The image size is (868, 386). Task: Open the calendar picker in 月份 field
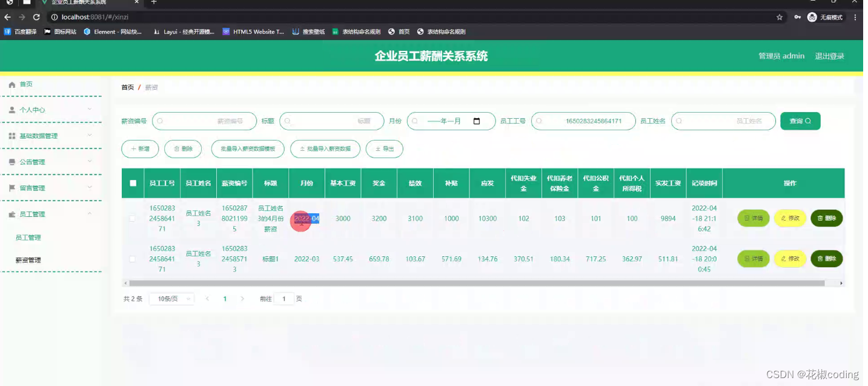pos(477,121)
